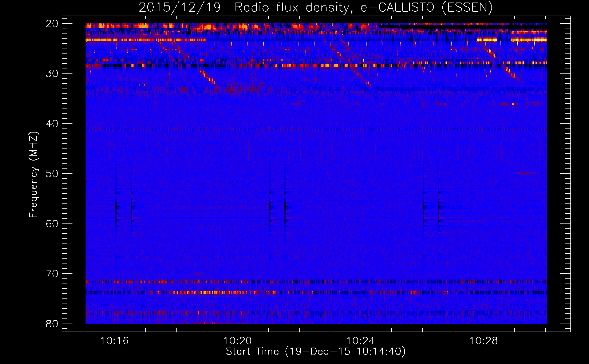The height and width of the screenshot is (364, 589).
Task: Click the 60 MHz frequency tick label
Action: coord(52,223)
